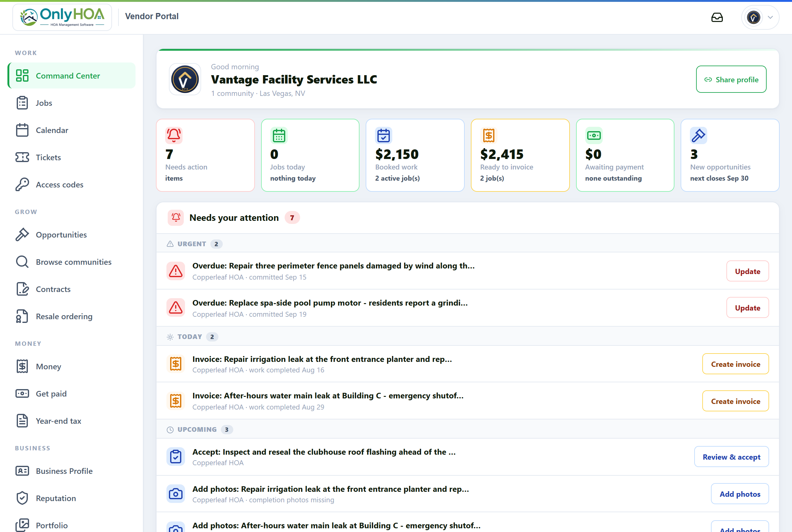Click the green calendar icon on Jobs today card
The width and height of the screenshot is (792, 532).
pyautogui.click(x=279, y=135)
